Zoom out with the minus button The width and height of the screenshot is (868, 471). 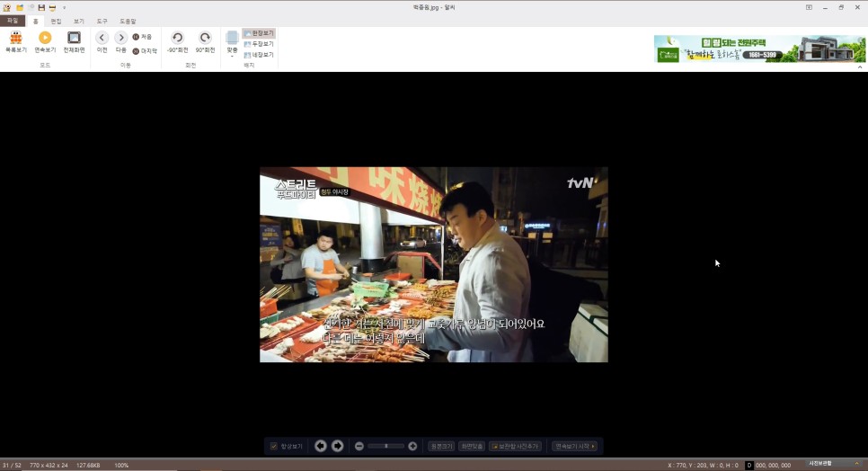click(359, 446)
